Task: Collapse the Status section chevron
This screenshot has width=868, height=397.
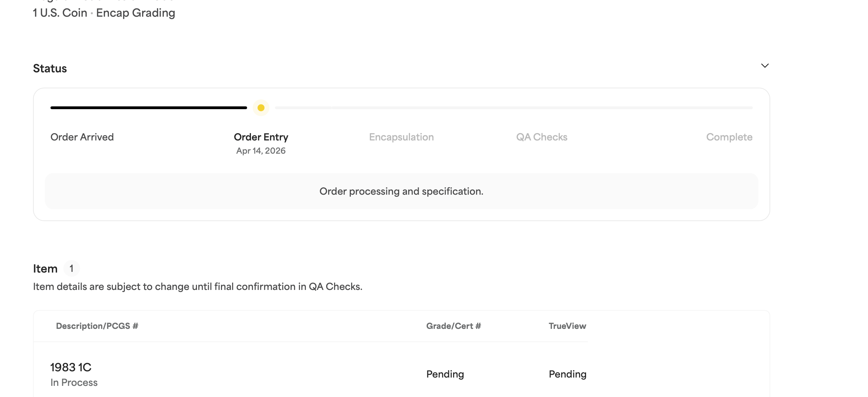Action: (x=765, y=66)
